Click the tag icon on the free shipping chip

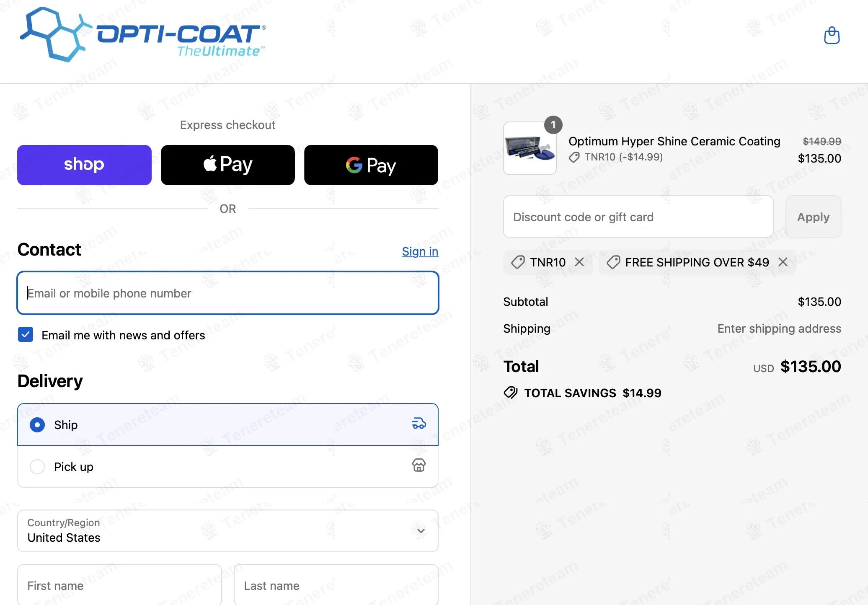tap(613, 262)
